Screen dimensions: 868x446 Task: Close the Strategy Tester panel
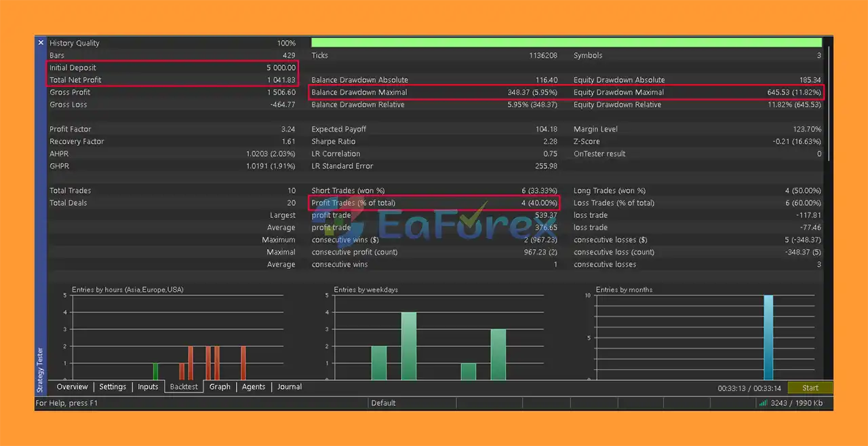coord(41,43)
